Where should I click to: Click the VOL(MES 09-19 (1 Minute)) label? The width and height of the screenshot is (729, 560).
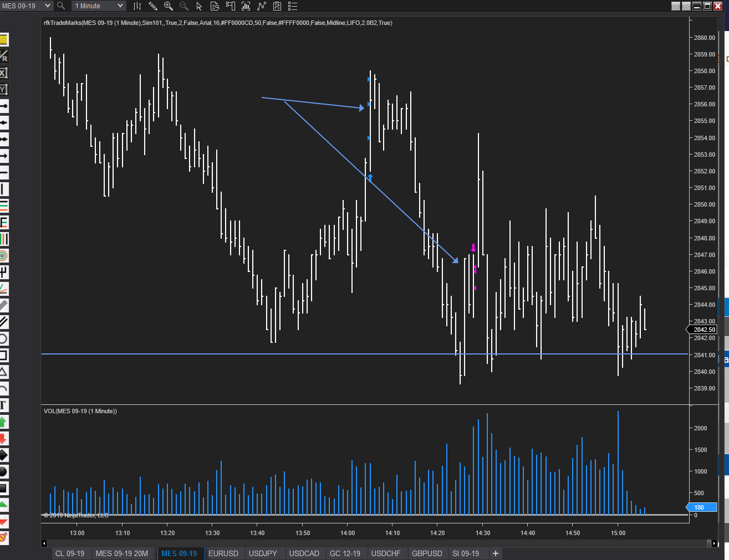point(80,411)
